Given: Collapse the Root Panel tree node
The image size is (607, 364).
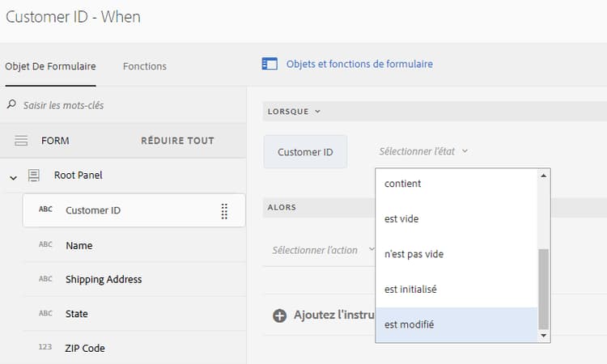Looking at the screenshot, I should coord(13,176).
